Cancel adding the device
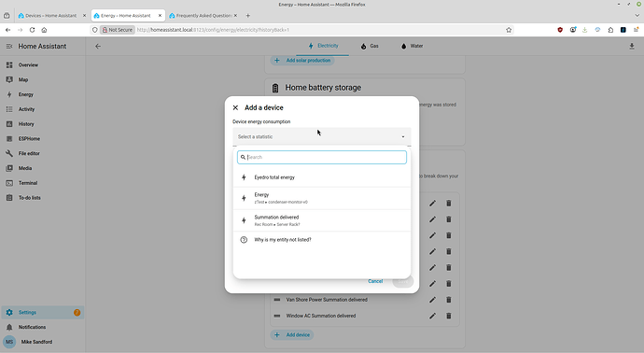Screen dimensions: 644x353 375,281
